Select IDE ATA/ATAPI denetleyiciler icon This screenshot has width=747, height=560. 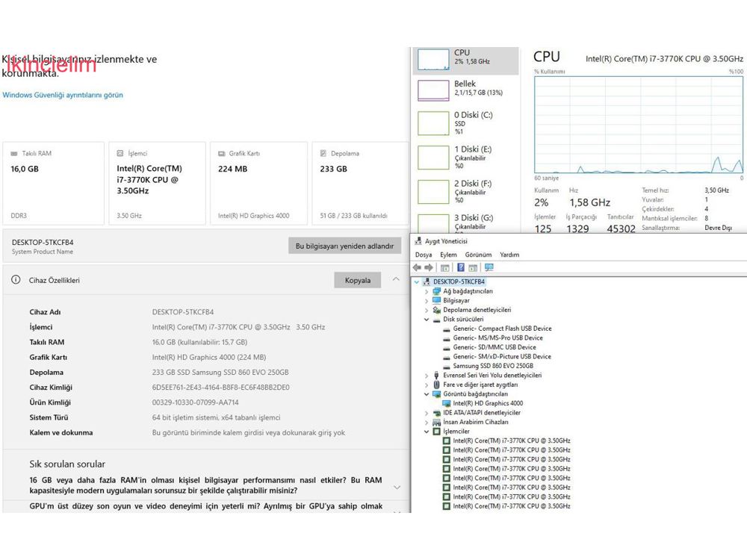436,413
